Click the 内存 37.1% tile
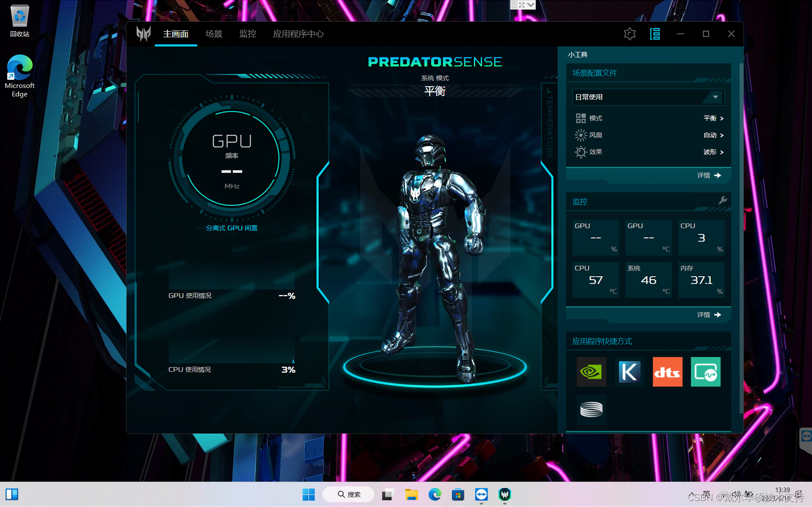 click(x=701, y=280)
